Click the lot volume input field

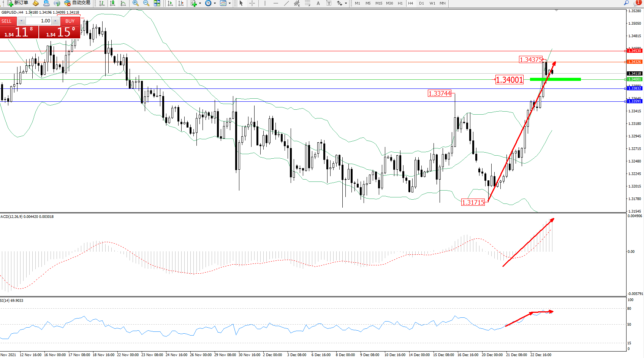(x=39, y=21)
